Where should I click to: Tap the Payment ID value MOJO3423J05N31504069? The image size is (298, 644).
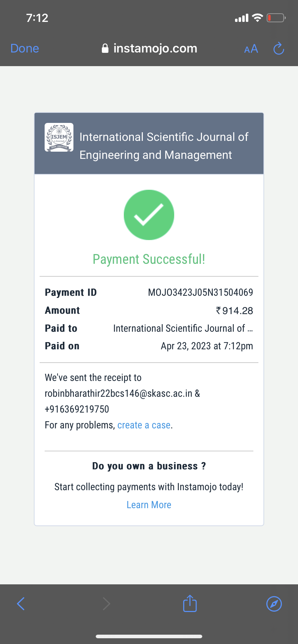tap(200, 293)
